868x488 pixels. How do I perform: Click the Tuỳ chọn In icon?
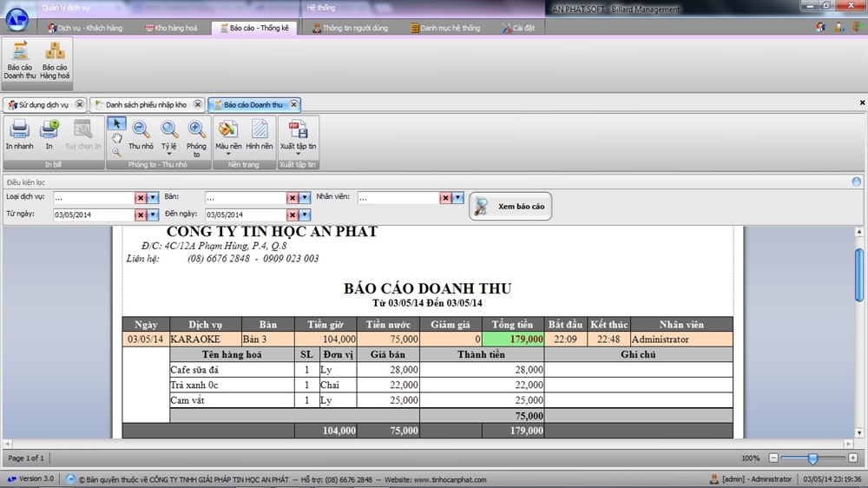[x=83, y=135]
